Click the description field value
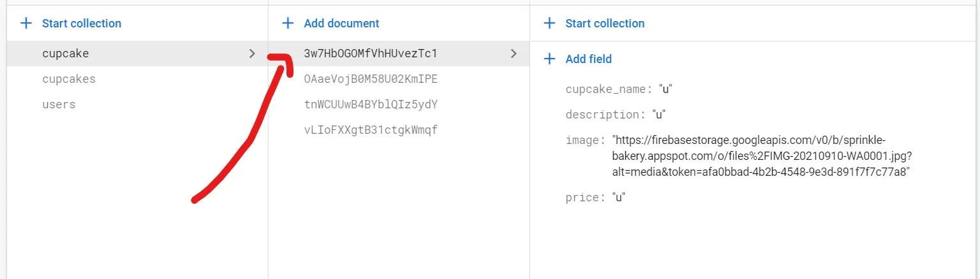980x279 pixels. [659, 115]
